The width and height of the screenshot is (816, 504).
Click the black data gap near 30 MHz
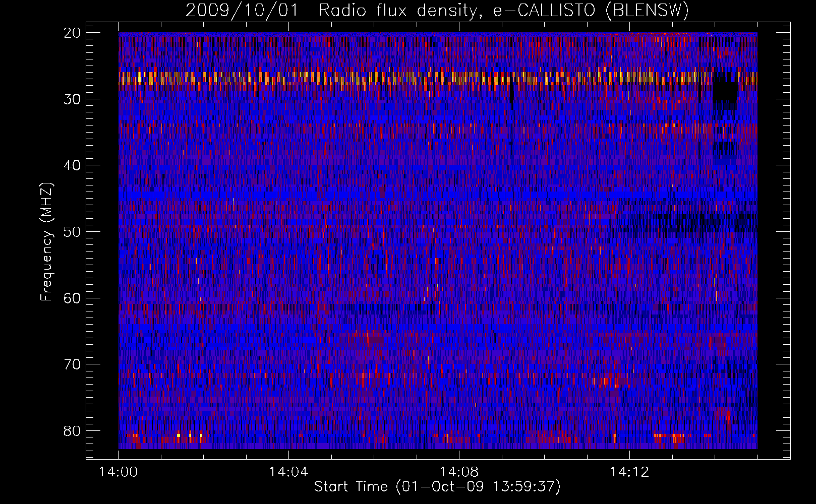pos(725,91)
